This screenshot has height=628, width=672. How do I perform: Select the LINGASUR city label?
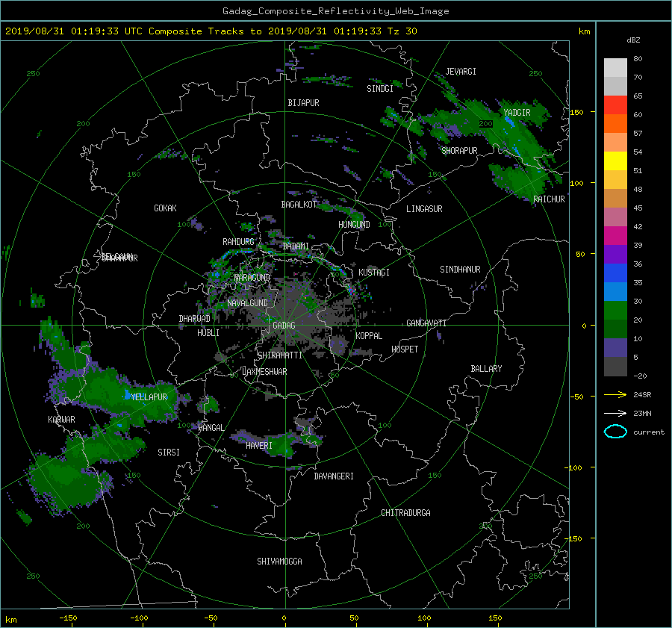[424, 209]
